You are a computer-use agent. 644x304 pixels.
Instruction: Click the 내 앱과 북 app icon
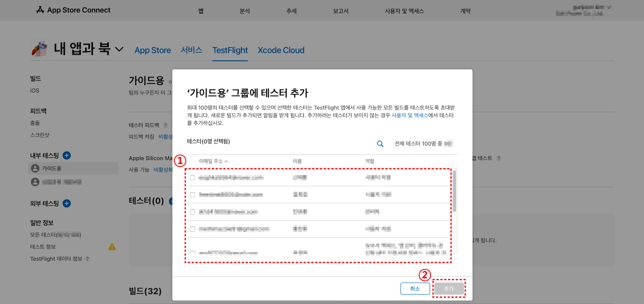tap(39, 48)
